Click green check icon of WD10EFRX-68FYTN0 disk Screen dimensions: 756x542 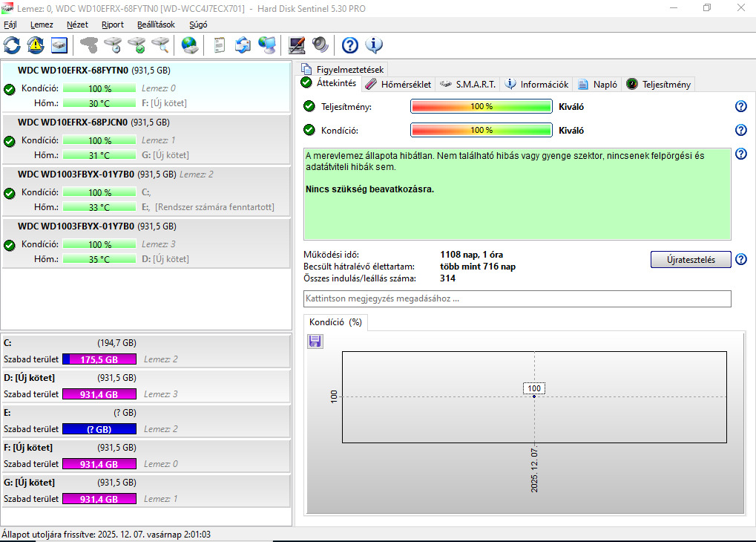click(10, 89)
